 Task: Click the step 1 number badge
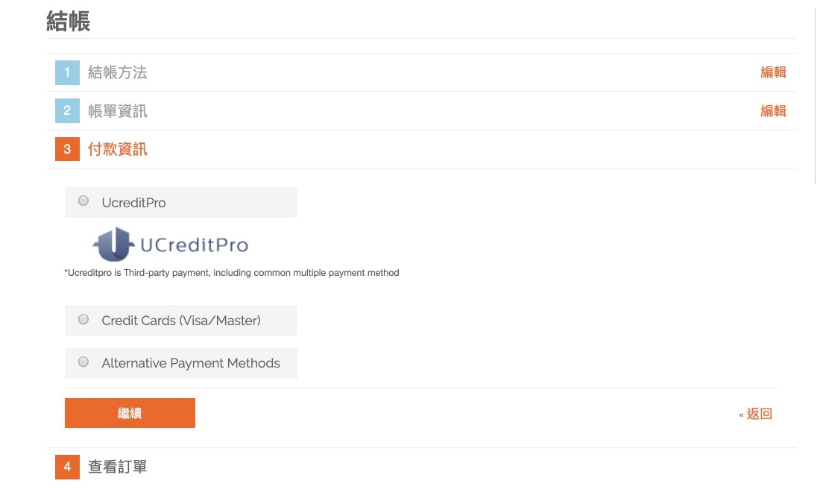pos(67,73)
